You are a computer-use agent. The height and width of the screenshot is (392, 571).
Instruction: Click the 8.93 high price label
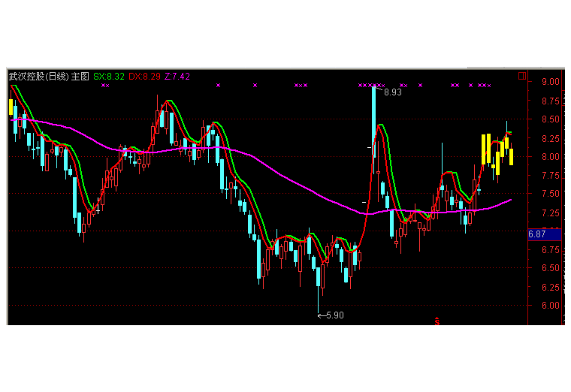click(x=393, y=92)
